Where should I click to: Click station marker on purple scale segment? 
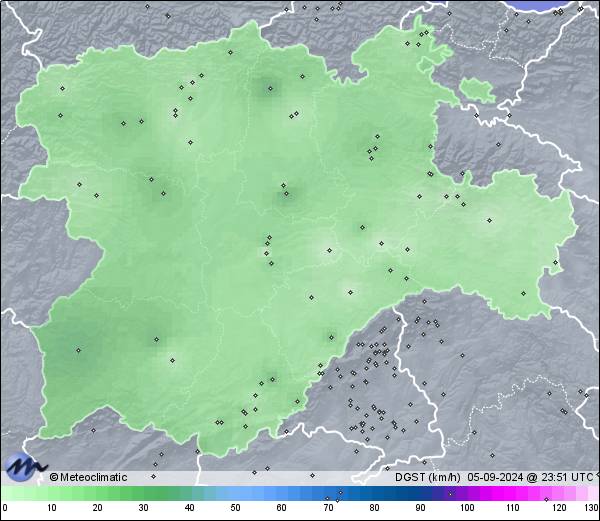[450, 494]
